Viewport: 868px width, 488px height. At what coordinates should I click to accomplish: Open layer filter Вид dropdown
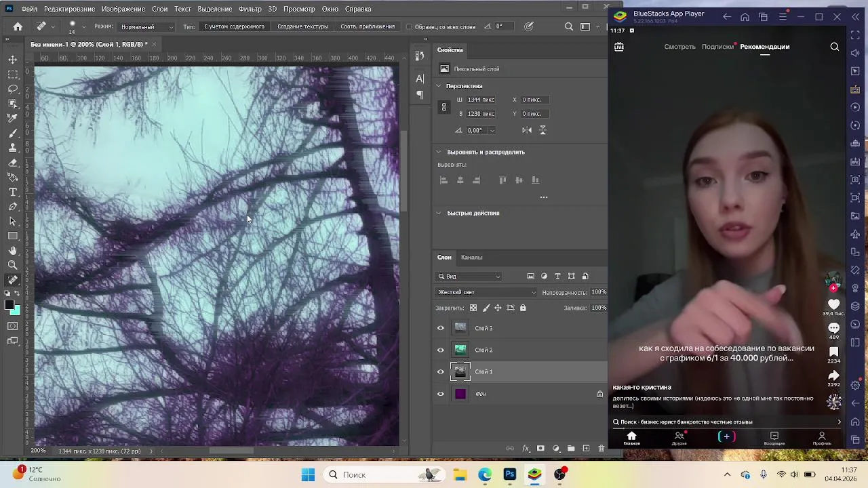tap(469, 277)
